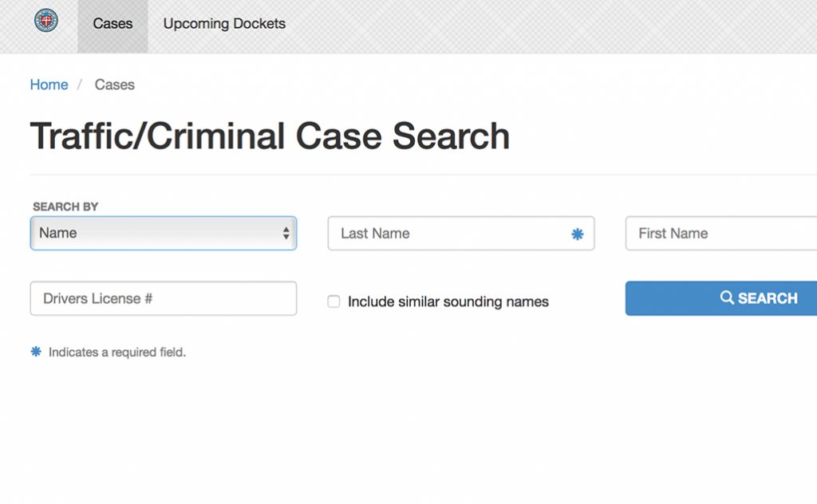Click the breadcrumb slash separator
The height and width of the screenshot is (504, 817).
pos(80,85)
